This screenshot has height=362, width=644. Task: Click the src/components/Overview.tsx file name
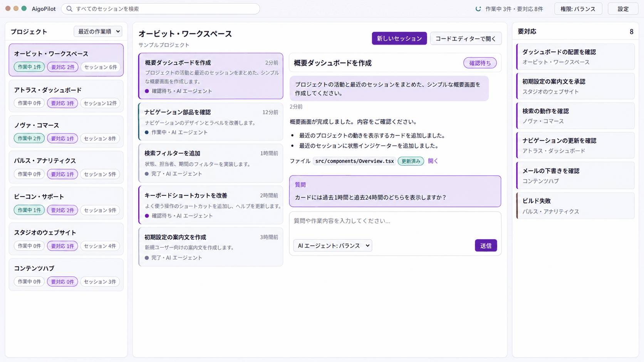pos(354,161)
